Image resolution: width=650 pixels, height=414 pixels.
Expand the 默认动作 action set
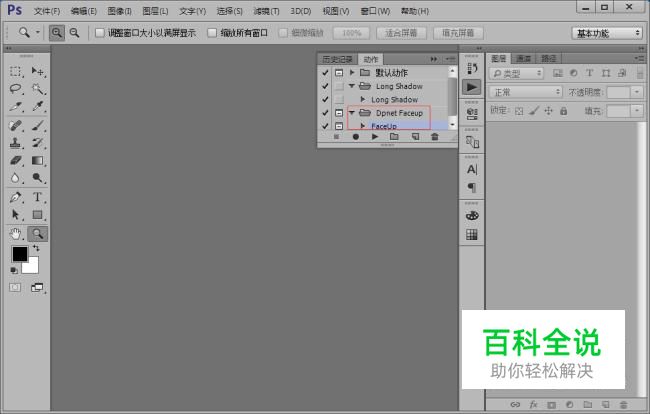pos(352,73)
